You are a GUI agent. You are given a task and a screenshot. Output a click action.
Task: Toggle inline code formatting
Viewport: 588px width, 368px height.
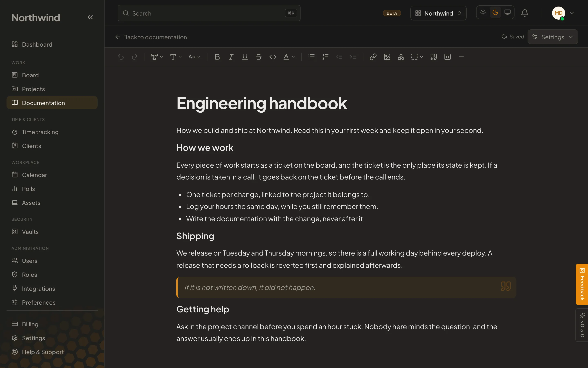[x=273, y=57]
